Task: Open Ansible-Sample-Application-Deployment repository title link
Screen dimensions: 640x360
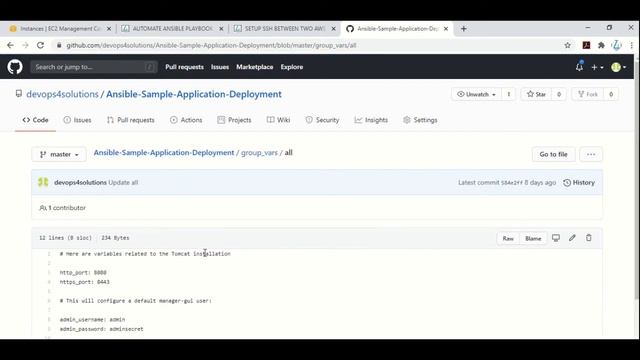Action: click(x=194, y=94)
